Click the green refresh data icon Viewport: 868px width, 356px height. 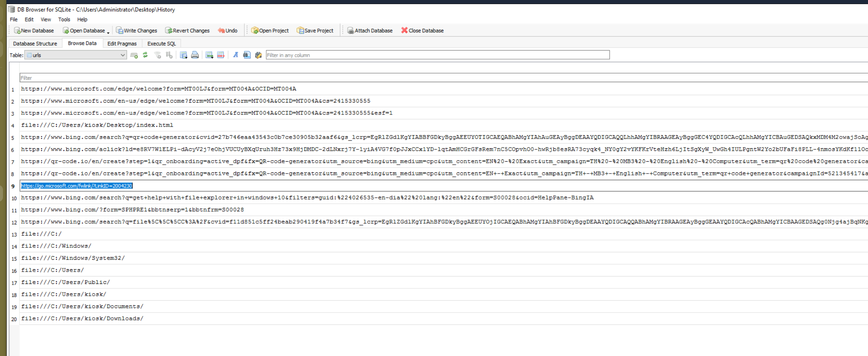145,55
